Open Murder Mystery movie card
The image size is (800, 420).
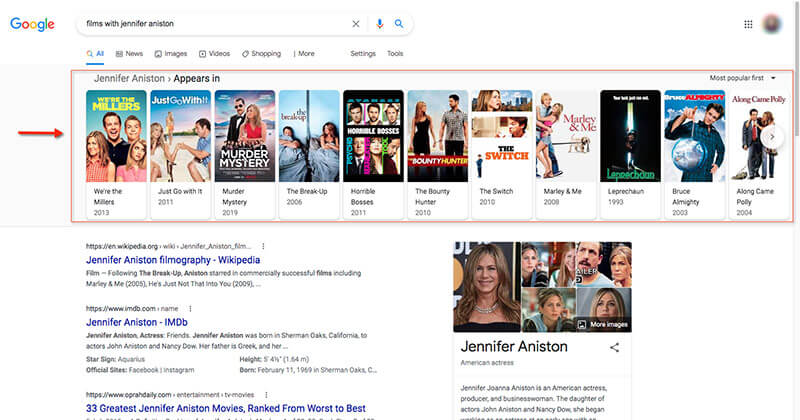tap(244, 154)
